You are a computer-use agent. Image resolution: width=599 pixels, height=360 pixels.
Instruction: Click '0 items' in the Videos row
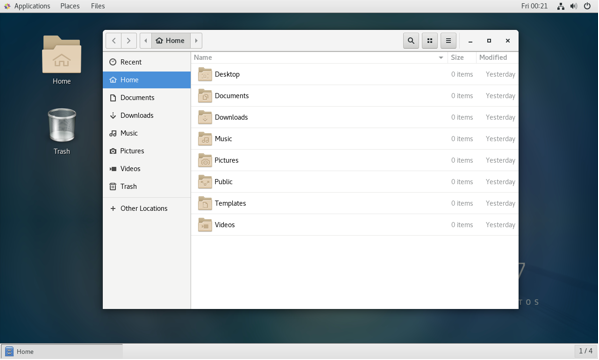tap(462, 225)
